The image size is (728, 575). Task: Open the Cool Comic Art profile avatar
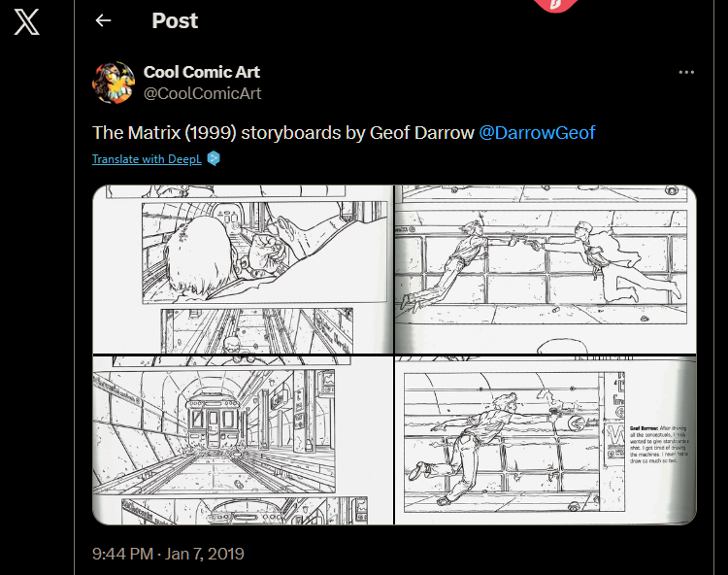coord(114,83)
